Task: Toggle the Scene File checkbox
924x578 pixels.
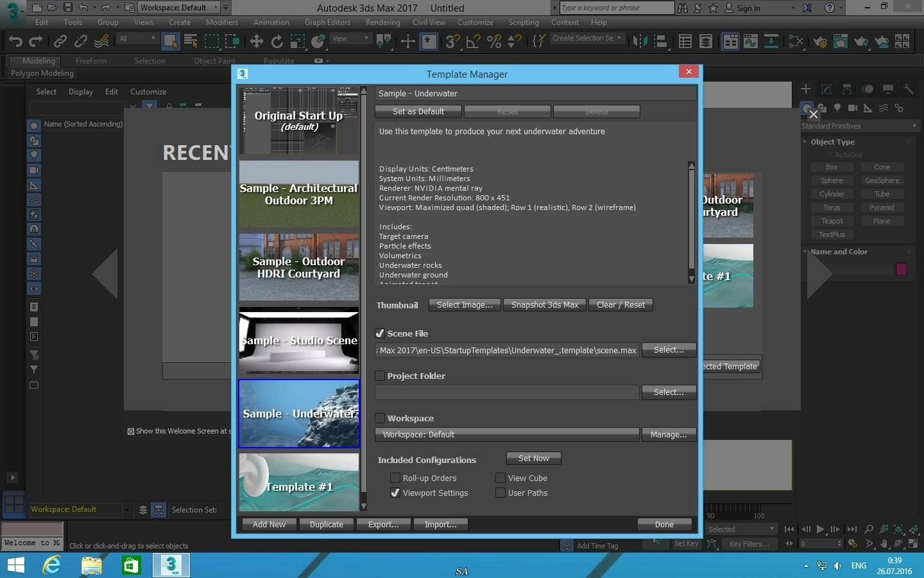Action: point(380,333)
